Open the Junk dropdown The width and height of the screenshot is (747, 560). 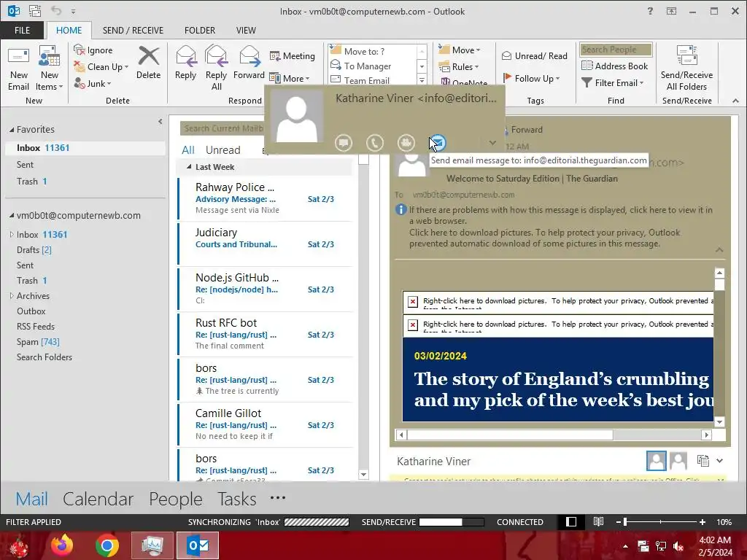[x=93, y=83]
